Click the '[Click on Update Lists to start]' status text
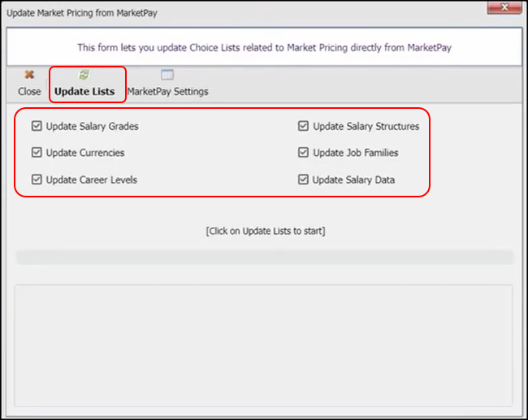This screenshot has width=528, height=420. (x=265, y=232)
